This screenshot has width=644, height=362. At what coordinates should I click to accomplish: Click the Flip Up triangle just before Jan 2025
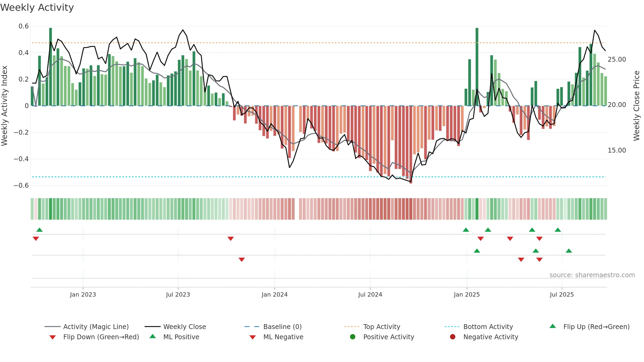tap(466, 230)
